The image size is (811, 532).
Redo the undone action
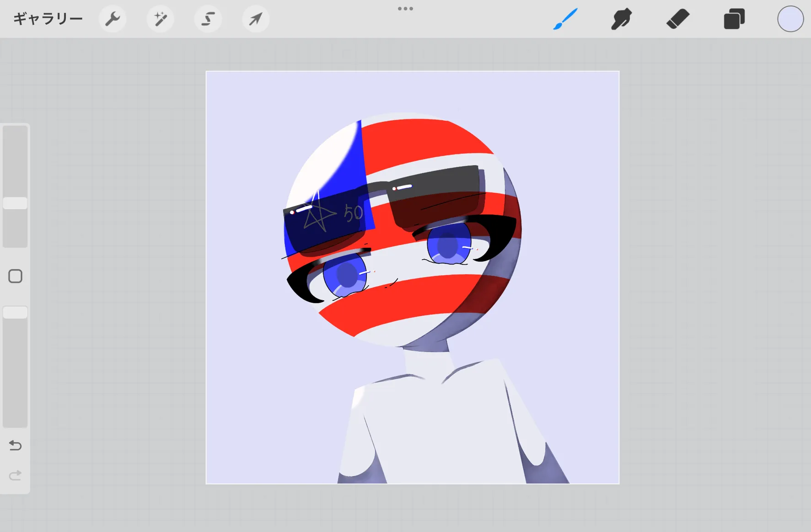point(15,475)
